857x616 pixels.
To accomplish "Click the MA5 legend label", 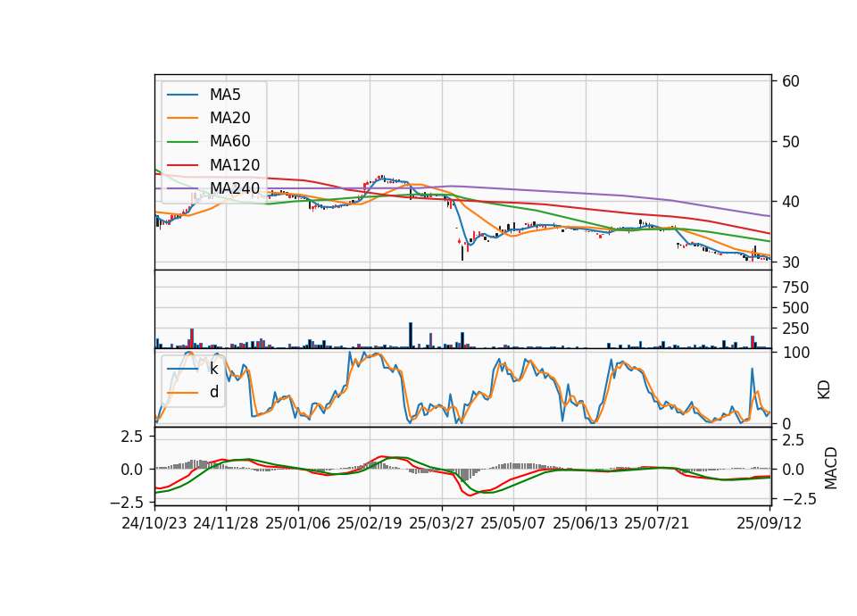I will 225,95.
